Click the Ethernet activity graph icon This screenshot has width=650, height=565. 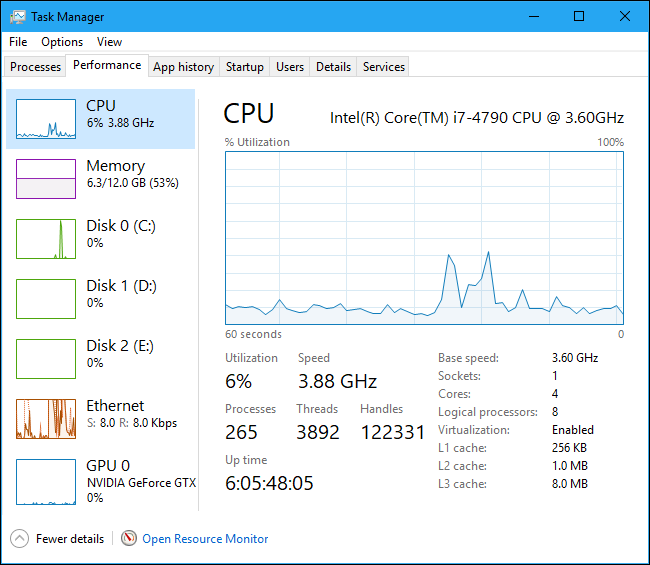point(46,419)
